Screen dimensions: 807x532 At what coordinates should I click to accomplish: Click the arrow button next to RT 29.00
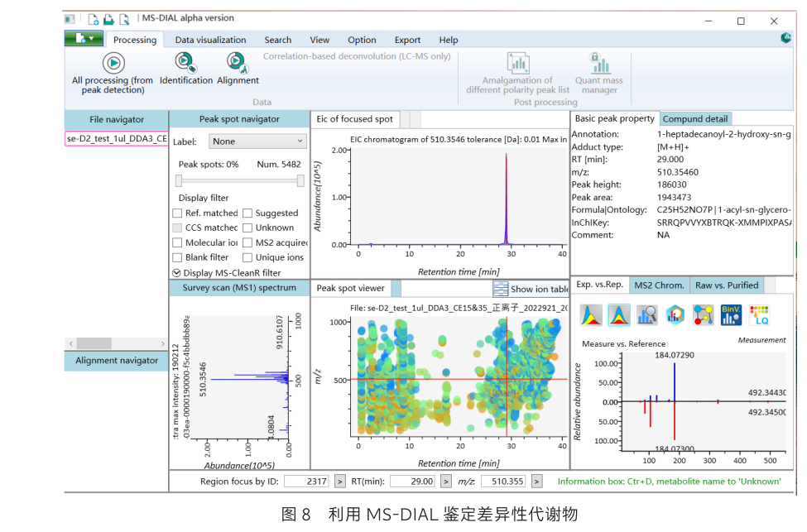tap(445, 481)
